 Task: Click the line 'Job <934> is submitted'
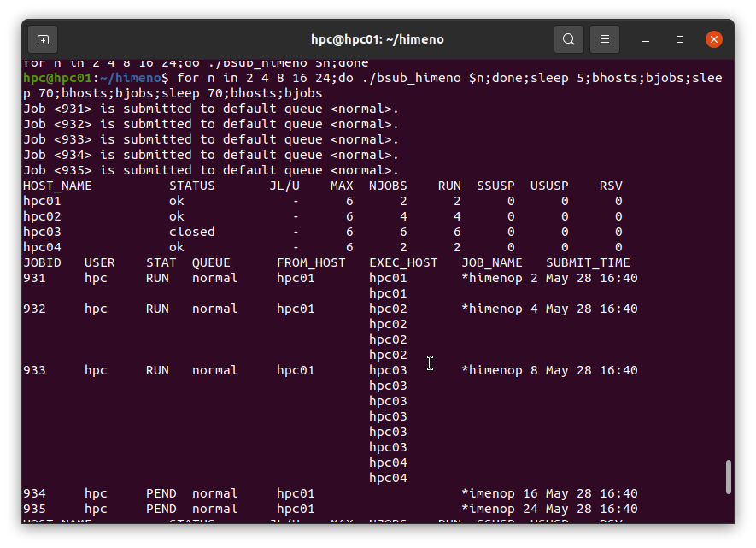[211, 155]
